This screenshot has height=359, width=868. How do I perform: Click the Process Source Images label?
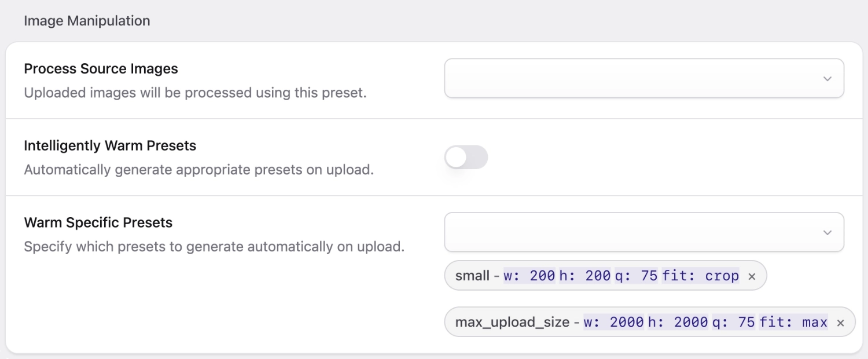click(101, 68)
